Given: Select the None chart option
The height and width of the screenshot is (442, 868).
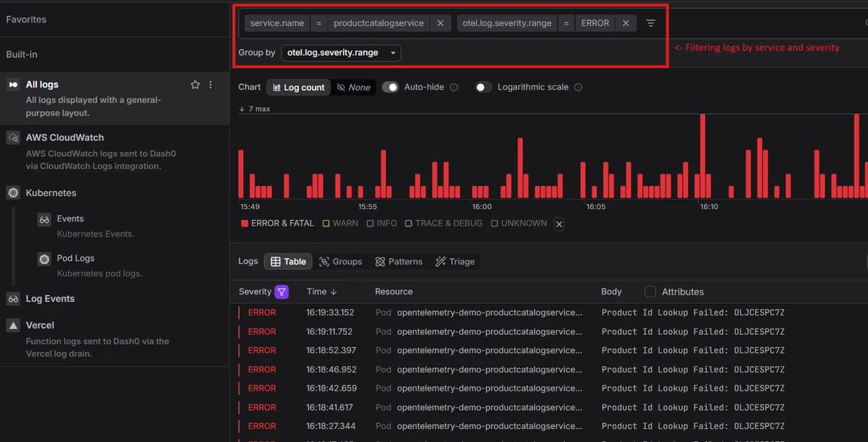Looking at the screenshot, I should point(354,88).
